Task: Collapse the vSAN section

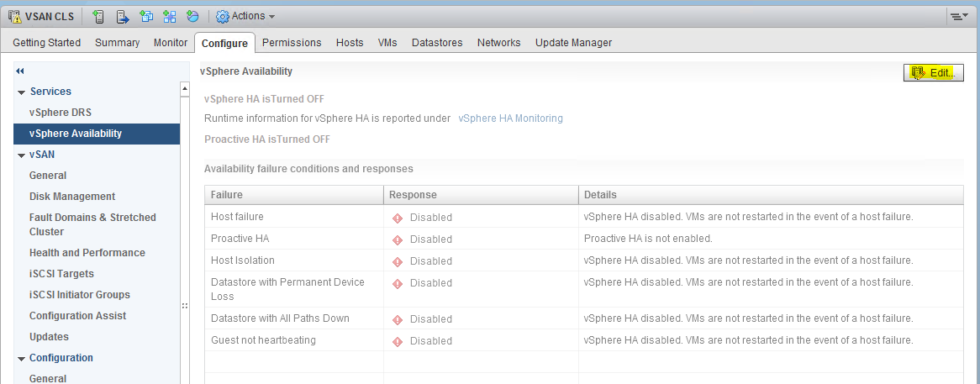Action: click(22, 155)
